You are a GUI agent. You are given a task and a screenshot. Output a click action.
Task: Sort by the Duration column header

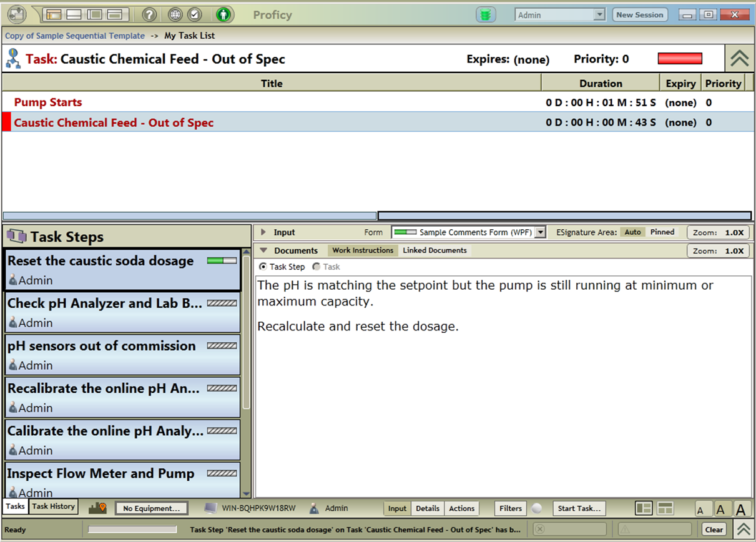tap(601, 83)
